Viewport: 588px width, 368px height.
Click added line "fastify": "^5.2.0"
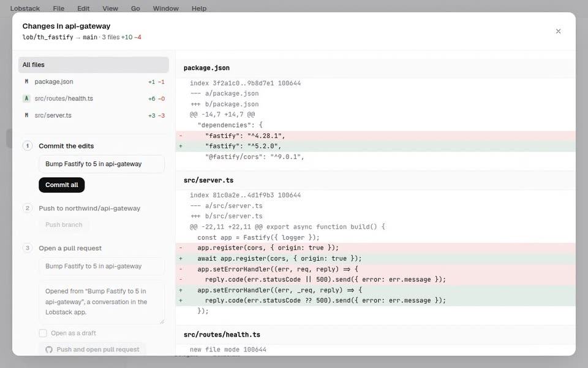pyautogui.click(x=375, y=146)
